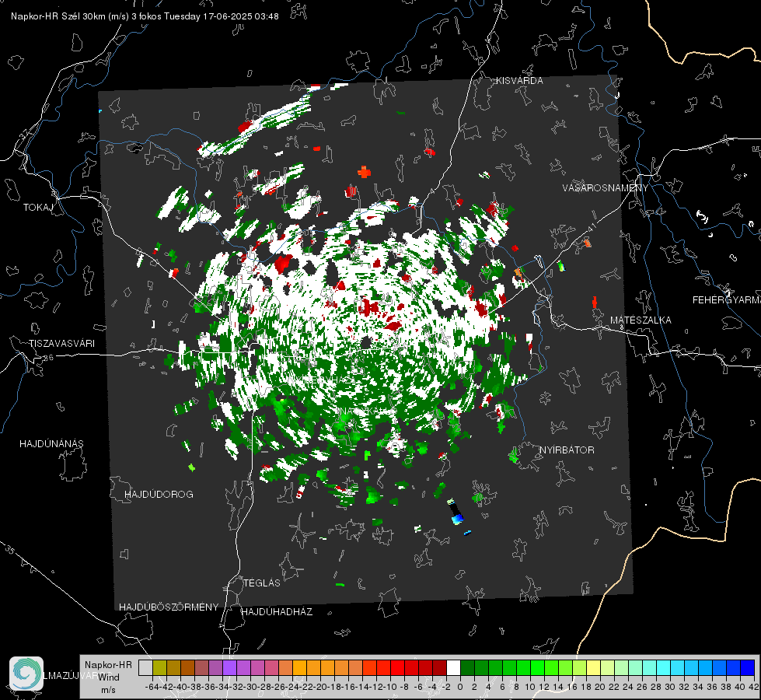Click the legend value 30 under cyan swatches

click(x=670, y=687)
